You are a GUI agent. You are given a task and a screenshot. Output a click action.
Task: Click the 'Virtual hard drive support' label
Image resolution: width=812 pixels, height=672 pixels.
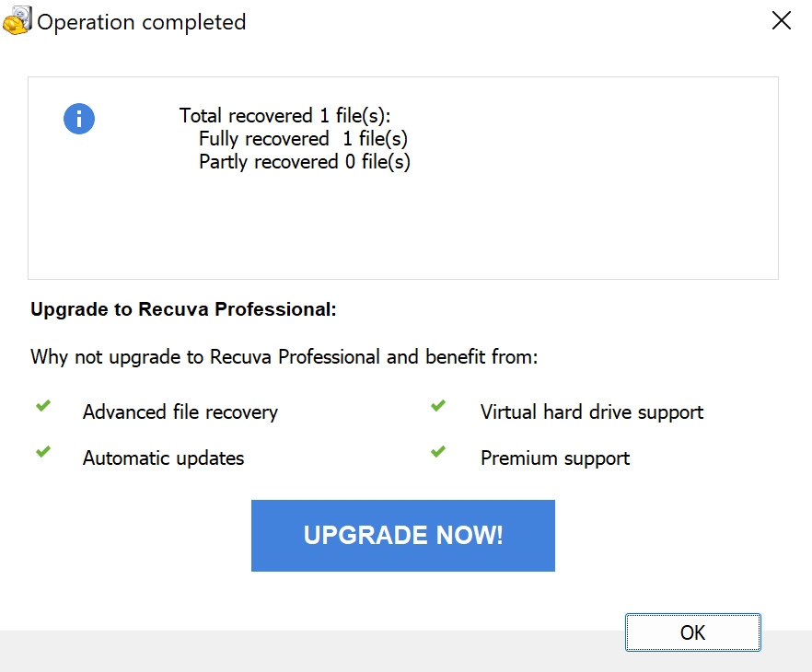pos(592,412)
